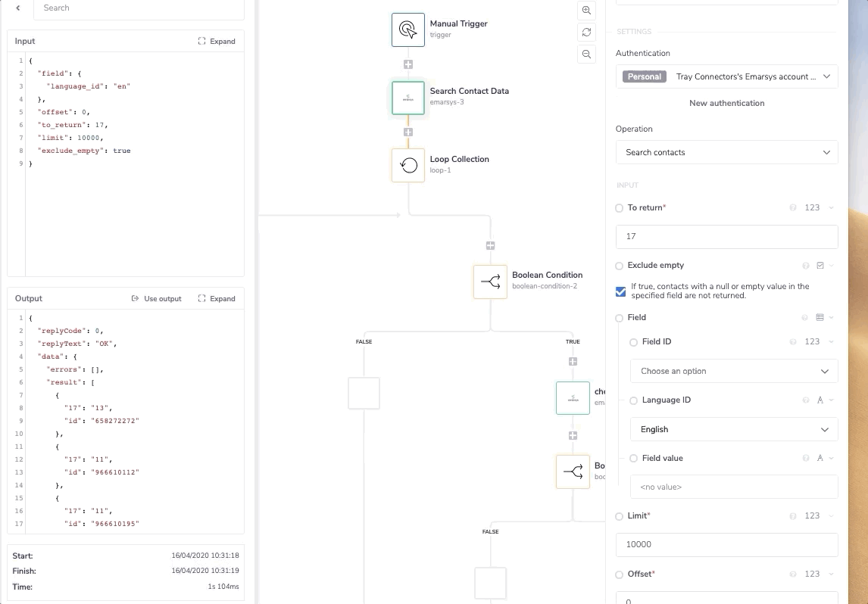This screenshot has height=604, width=868.
Task: Click the help icon beside the Limit field
Action: (x=792, y=515)
